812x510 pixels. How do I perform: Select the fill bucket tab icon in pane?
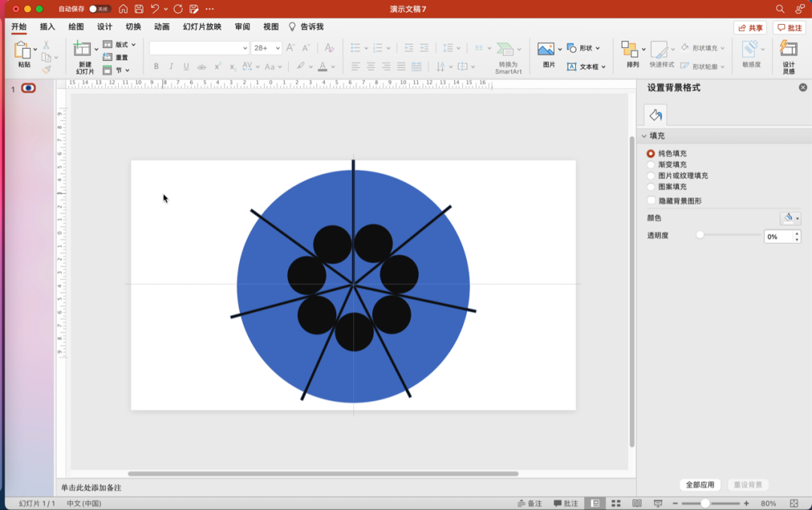pyautogui.click(x=655, y=115)
